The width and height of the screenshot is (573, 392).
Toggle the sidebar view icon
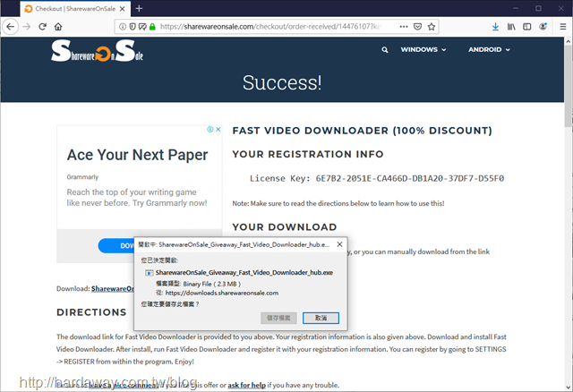tap(527, 27)
